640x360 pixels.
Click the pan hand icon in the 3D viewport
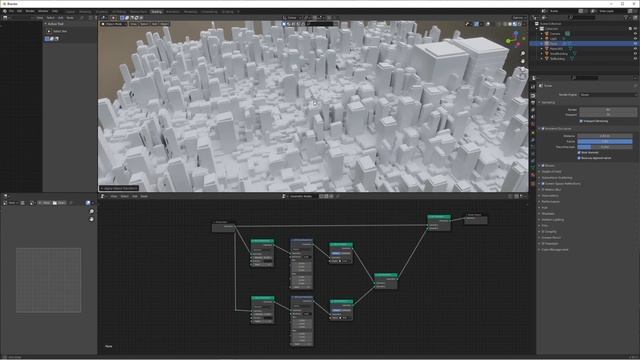point(523,61)
